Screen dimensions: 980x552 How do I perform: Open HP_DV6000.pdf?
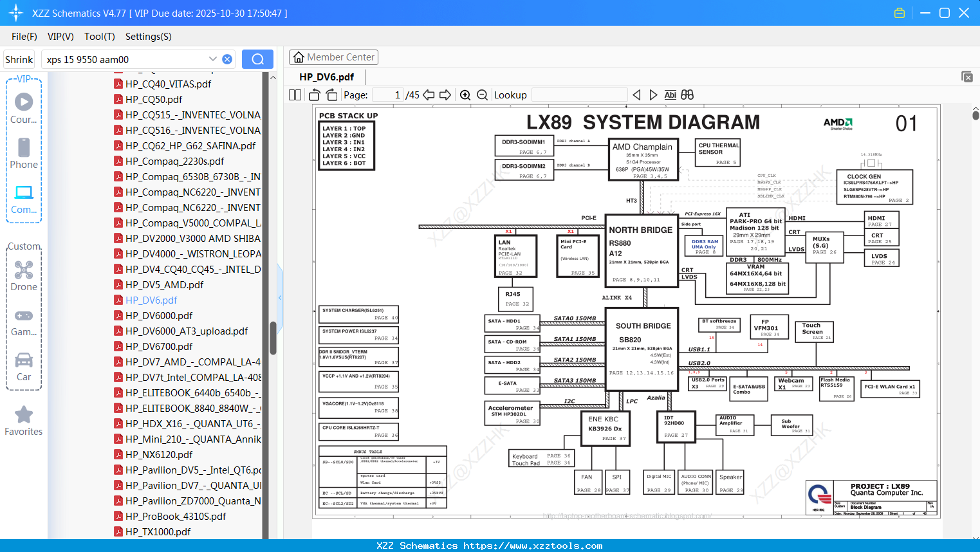pos(159,316)
